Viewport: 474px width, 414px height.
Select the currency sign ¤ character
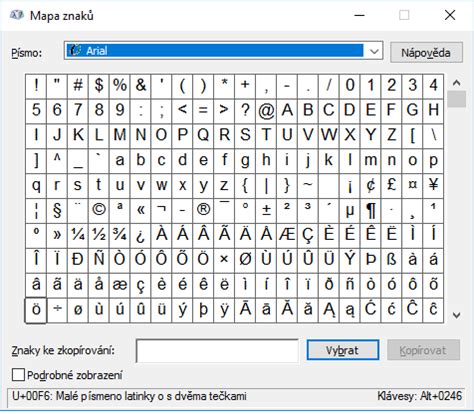tap(412, 185)
